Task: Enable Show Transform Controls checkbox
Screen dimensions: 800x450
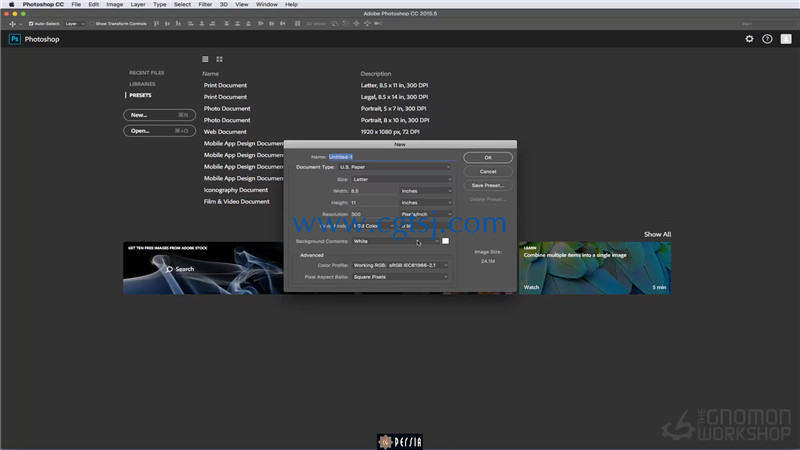Action: tap(92, 23)
